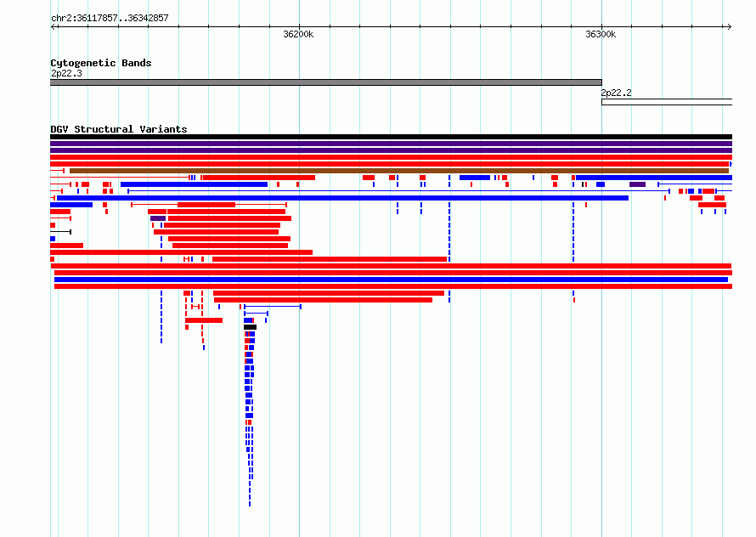Image resolution: width=756 pixels, height=537 pixels.
Task: Select the full-width black variant bar at top
Action: tap(391, 137)
